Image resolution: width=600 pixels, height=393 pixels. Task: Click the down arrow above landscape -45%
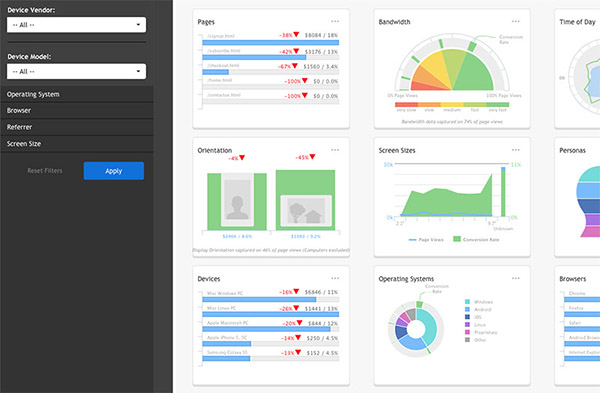(312, 157)
